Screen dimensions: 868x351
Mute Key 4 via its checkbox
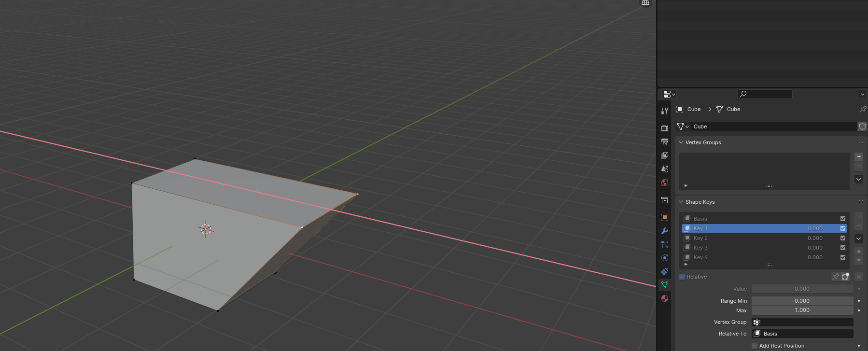[x=843, y=257]
